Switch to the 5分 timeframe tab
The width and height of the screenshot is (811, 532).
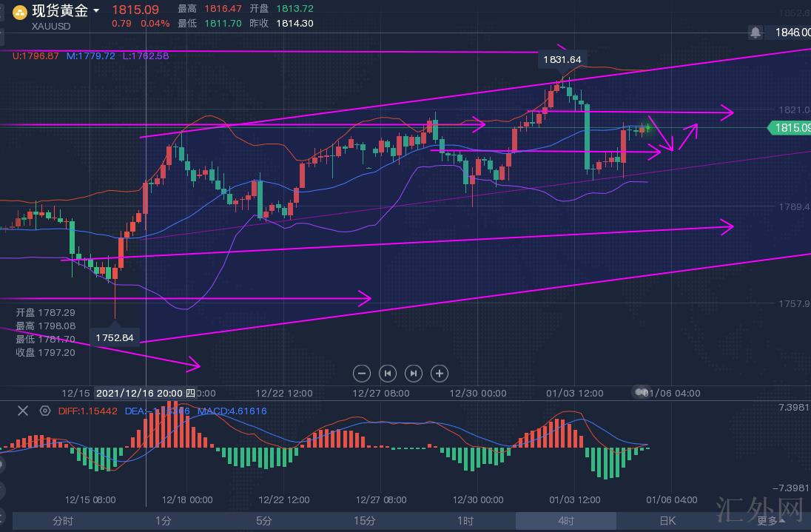(x=263, y=521)
